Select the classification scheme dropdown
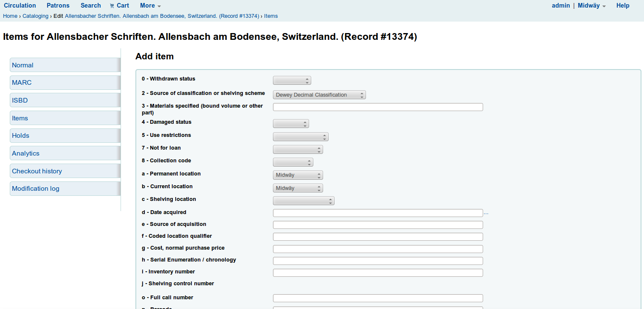The height and width of the screenshot is (309, 644). pyautogui.click(x=319, y=95)
